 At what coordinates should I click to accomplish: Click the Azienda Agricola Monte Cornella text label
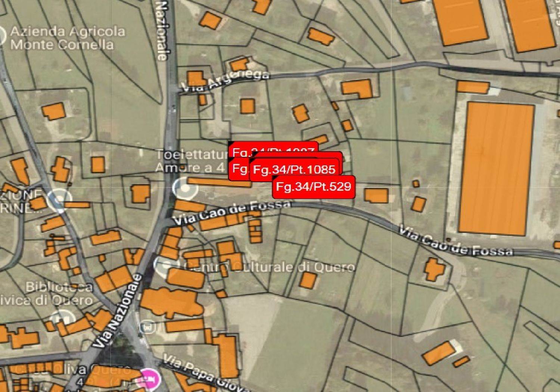(67, 38)
